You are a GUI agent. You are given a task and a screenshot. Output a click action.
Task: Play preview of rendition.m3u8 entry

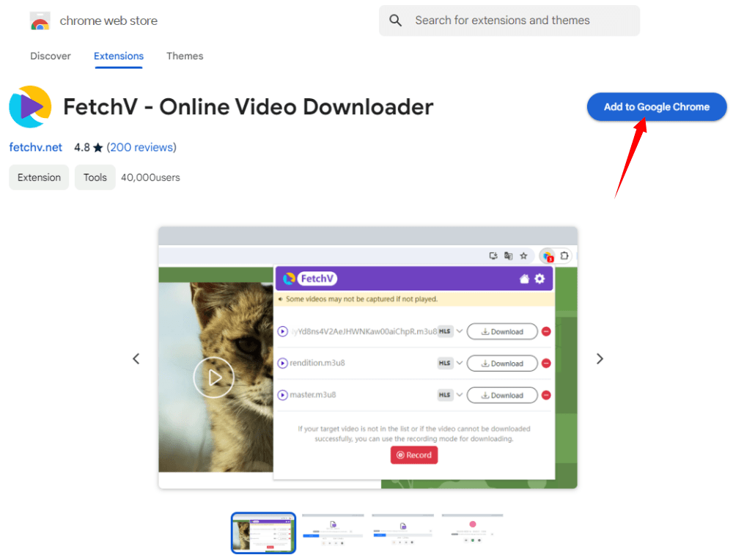tap(283, 364)
